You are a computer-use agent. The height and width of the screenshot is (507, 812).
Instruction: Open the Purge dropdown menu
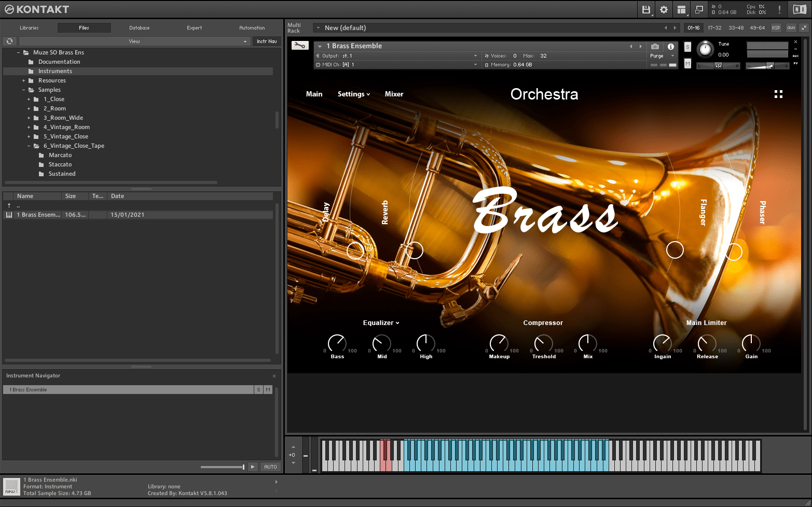pos(662,55)
